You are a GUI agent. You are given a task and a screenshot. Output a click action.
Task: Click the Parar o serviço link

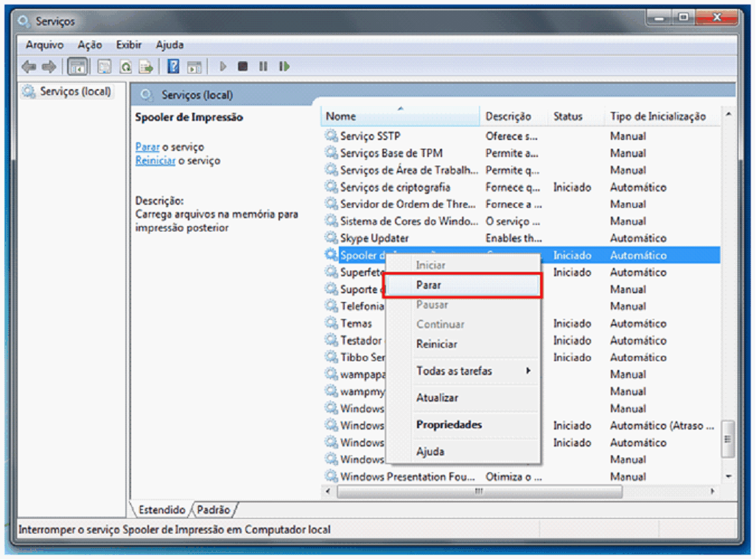pos(147,147)
